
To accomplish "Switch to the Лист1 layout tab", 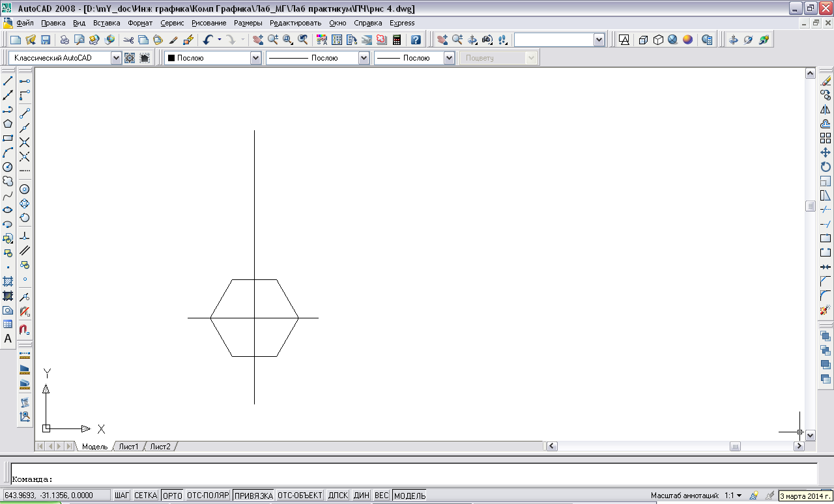I will 128,447.
